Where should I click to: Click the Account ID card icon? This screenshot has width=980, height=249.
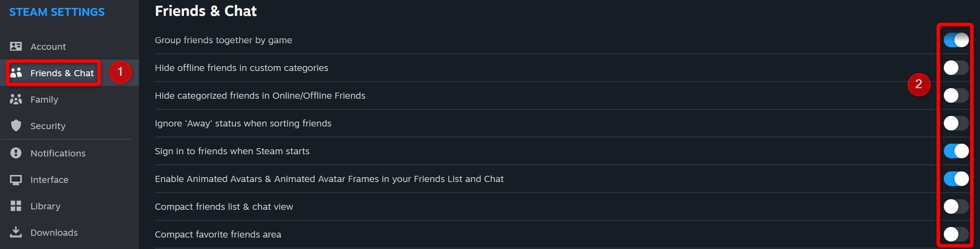[16, 46]
